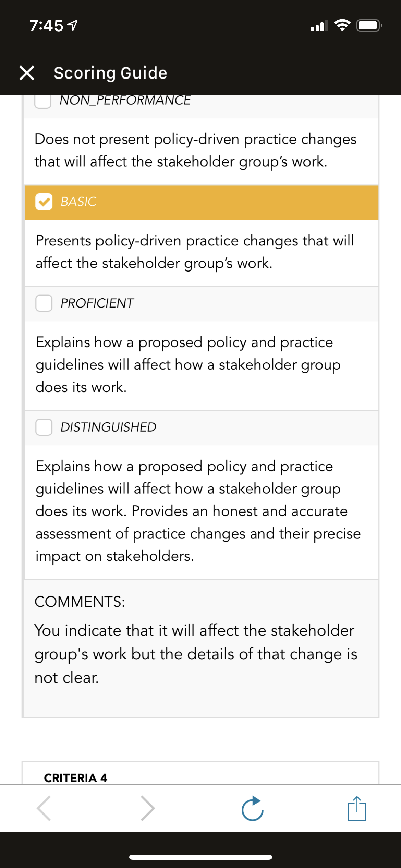401x868 pixels.
Task: Open the share sheet icon
Action: click(357, 808)
